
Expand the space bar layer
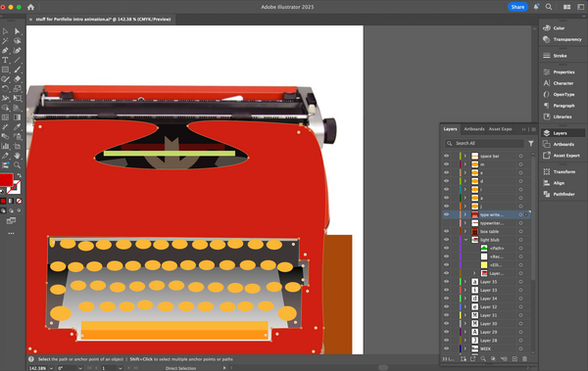tap(465, 156)
